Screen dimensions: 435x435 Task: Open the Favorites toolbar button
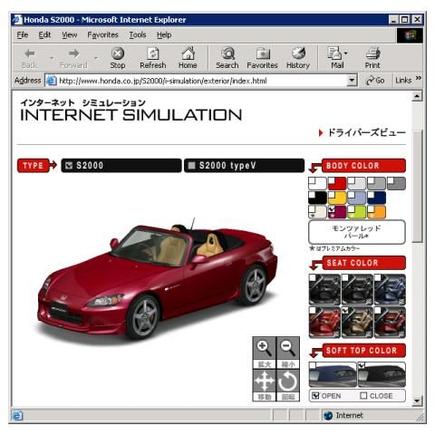[x=262, y=58]
